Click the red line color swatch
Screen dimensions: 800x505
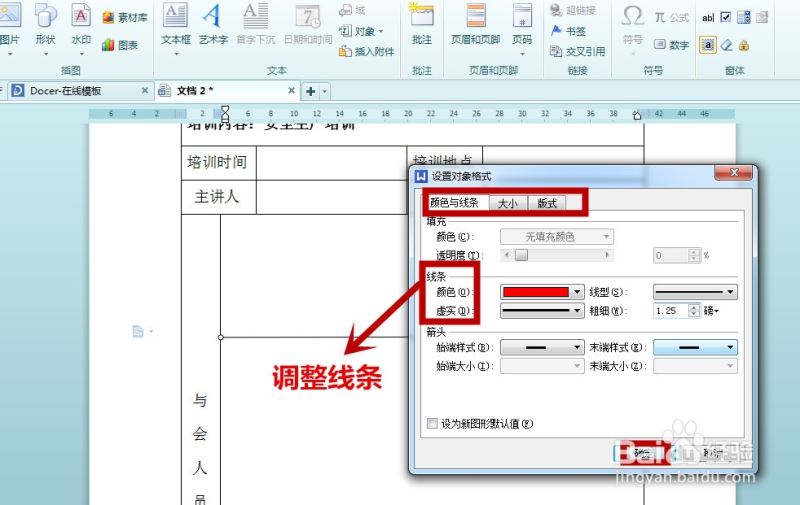click(536, 292)
